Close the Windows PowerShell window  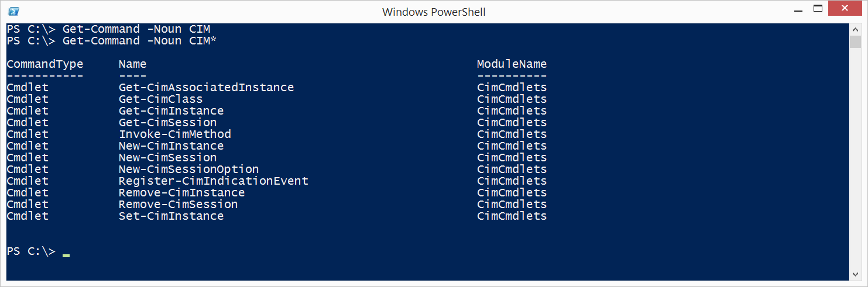click(x=845, y=9)
